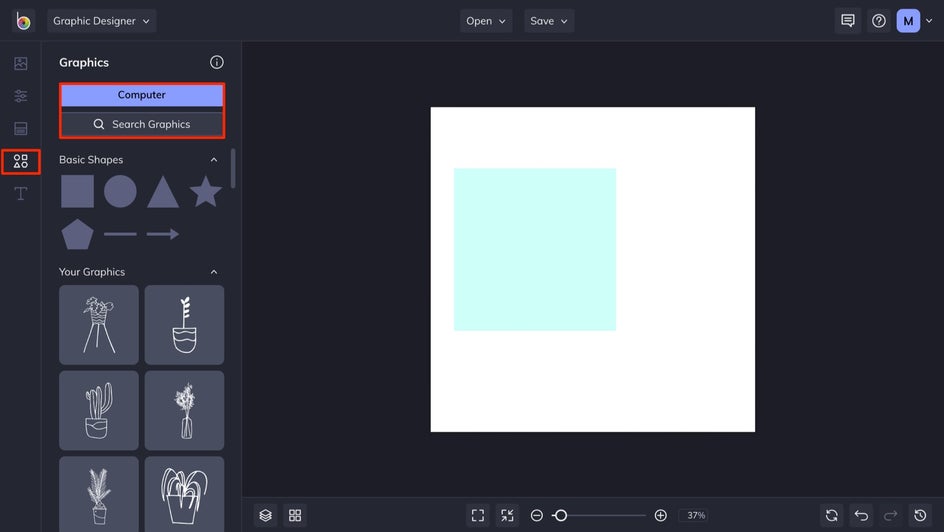Click the 37% zoom value field
The height and width of the screenshot is (532, 944).
[x=696, y=515]
